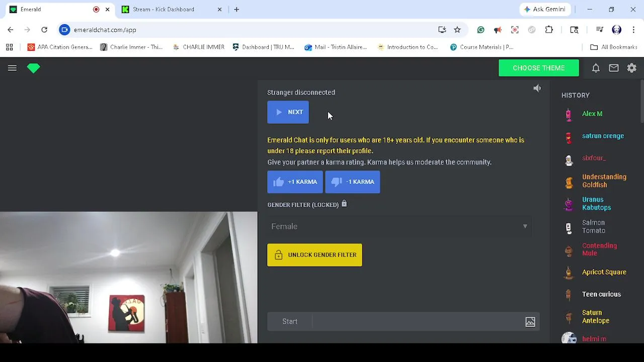
Task: Select satrun orenge in history
Action: (603, 136)
